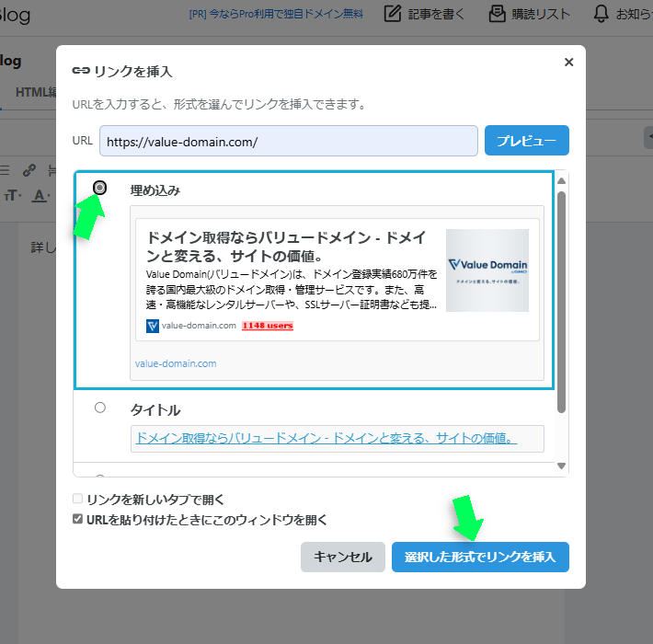Click the format list scroll up arrow
Image resolution: width=653 pixels, height=644 pixels.
point(561,181)
